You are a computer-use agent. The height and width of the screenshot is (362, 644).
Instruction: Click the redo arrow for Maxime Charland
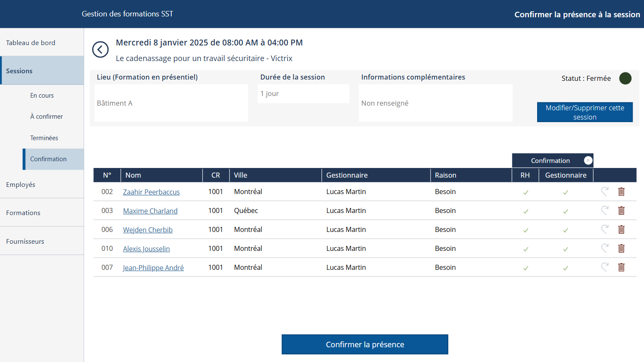(x=605, y=210)
